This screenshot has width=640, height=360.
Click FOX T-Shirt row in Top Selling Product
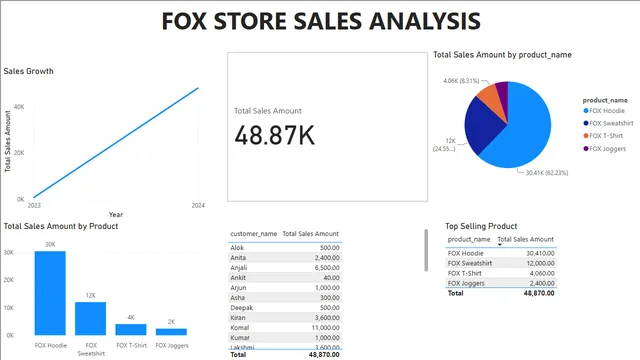pyautogui.click(x=501, y=273)
